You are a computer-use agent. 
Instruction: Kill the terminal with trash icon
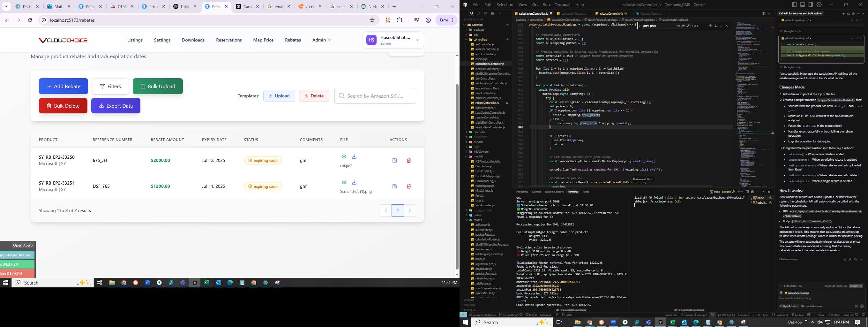pos(752,192)
